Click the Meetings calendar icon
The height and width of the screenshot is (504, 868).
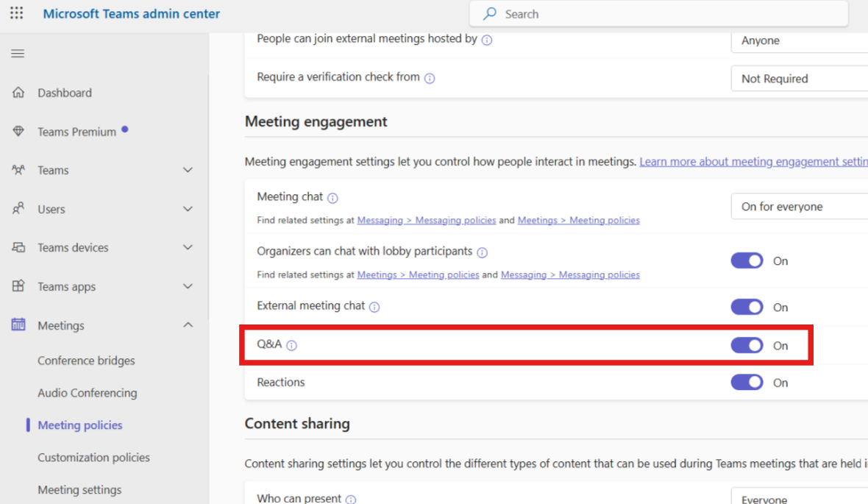pos(18,325)
